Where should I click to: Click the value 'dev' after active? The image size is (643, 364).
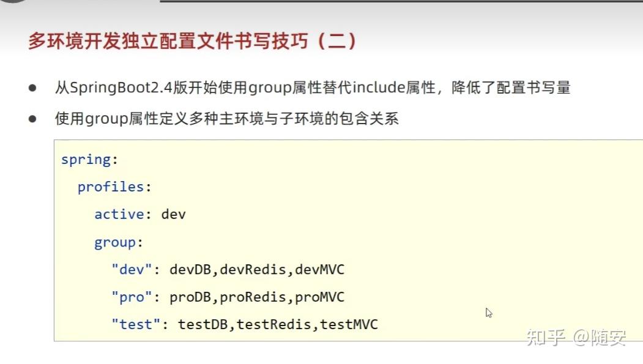tap(174, 214)
